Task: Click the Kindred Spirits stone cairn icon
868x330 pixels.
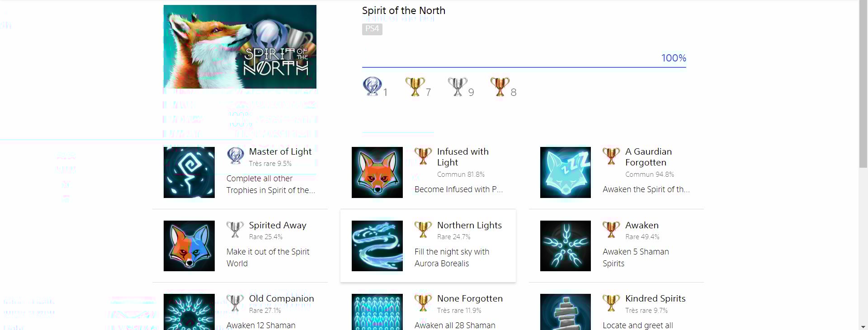Action: (565, 312)
